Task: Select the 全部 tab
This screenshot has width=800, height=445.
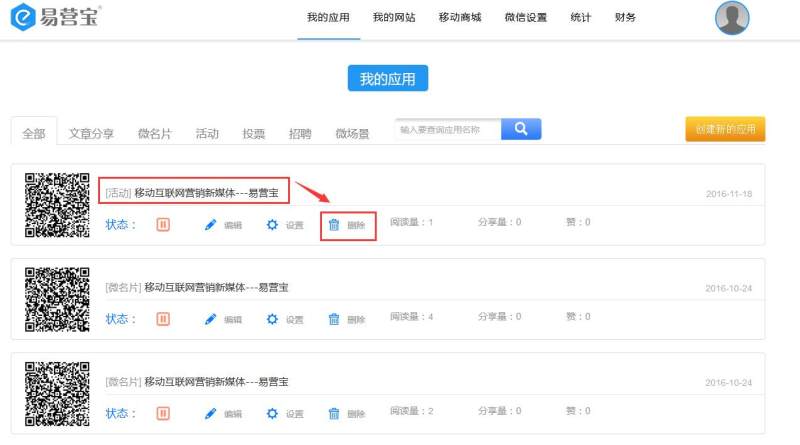Action: (34, 134)
